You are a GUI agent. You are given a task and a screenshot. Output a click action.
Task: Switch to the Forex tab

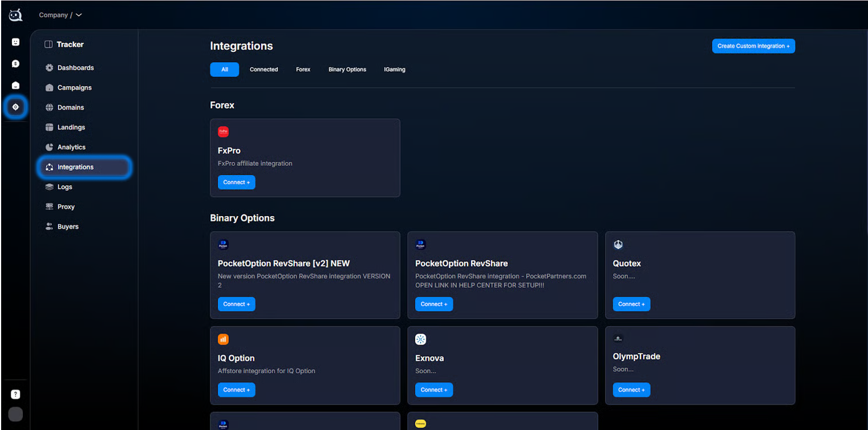click(303, 70)
